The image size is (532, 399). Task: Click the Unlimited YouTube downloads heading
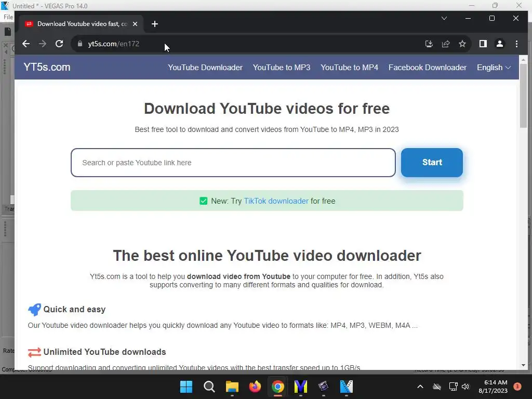(x=104, y=352)
